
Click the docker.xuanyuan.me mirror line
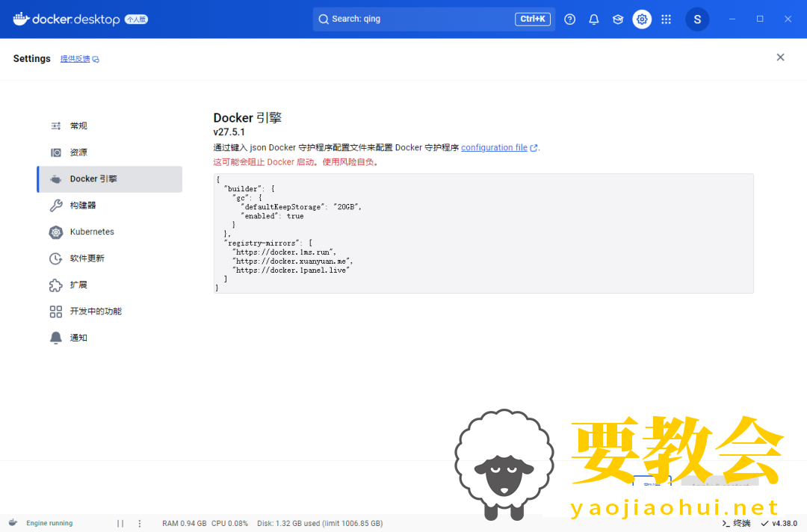pyautogui.click(x=292, y=262)
